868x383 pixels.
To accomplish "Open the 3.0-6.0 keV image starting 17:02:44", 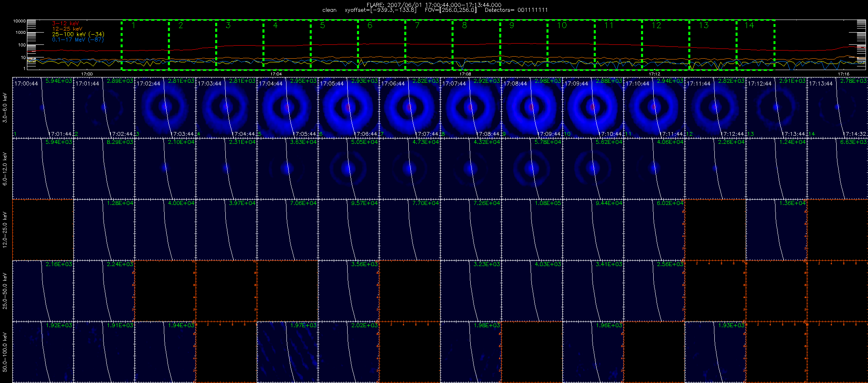I will [165, 107].
